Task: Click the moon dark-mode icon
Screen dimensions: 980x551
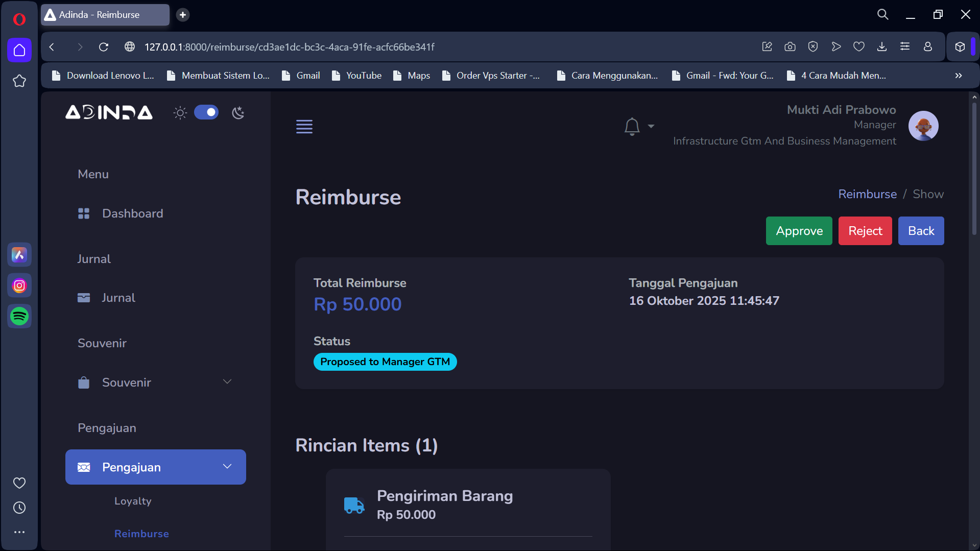Action: pos(238,113)
